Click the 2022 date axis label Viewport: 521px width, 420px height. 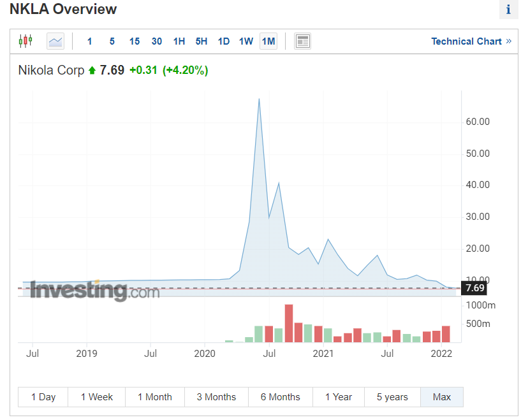click(x=441, y=353)
